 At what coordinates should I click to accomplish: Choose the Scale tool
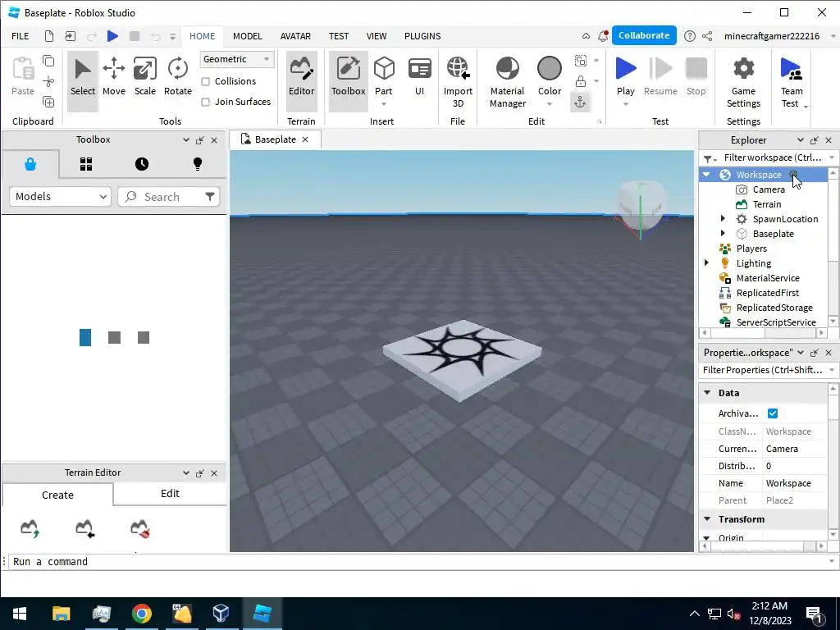click(x=144, y=78)
